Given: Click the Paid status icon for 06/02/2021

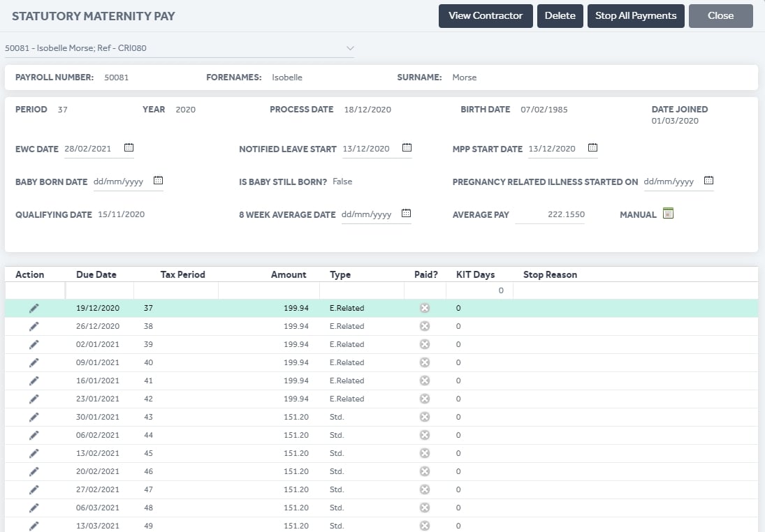Looking at the screenshot, I should (x=425, y=435).
